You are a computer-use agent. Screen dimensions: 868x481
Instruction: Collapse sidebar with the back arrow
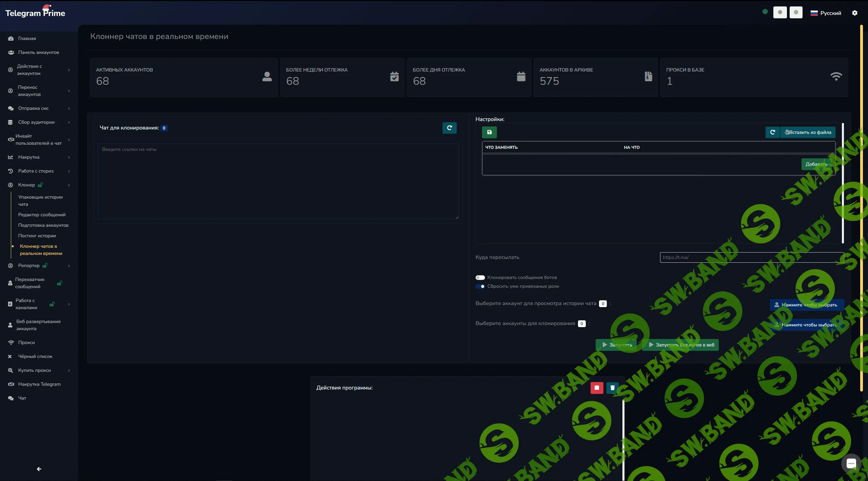[x=39, y=469]
